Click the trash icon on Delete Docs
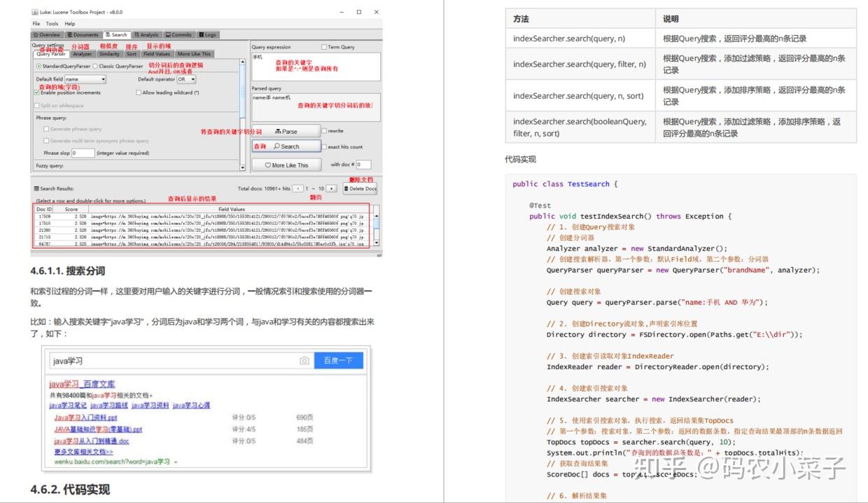The height and width of the screenshot is (503, 868). (346, 187)
